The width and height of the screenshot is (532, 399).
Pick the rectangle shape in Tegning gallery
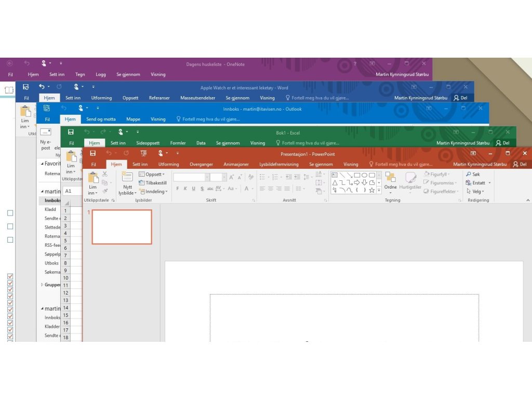click(x=357, y=175)
